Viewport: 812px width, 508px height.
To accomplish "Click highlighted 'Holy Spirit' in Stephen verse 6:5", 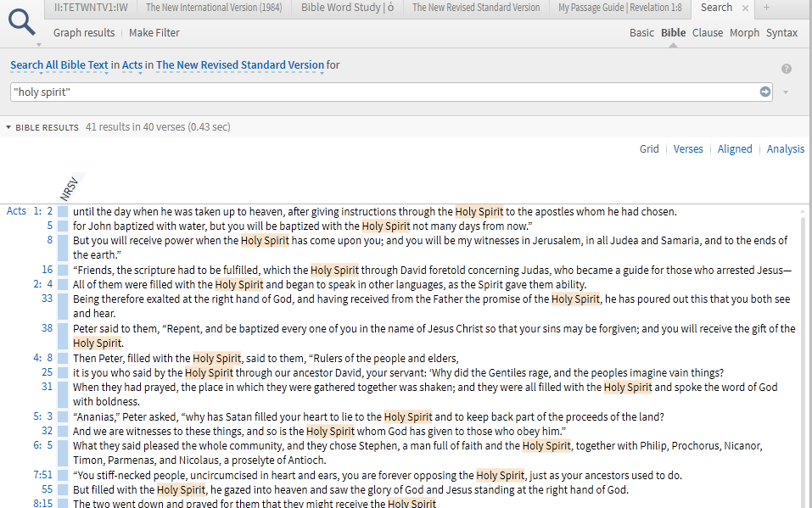I will tap(546, 445).
